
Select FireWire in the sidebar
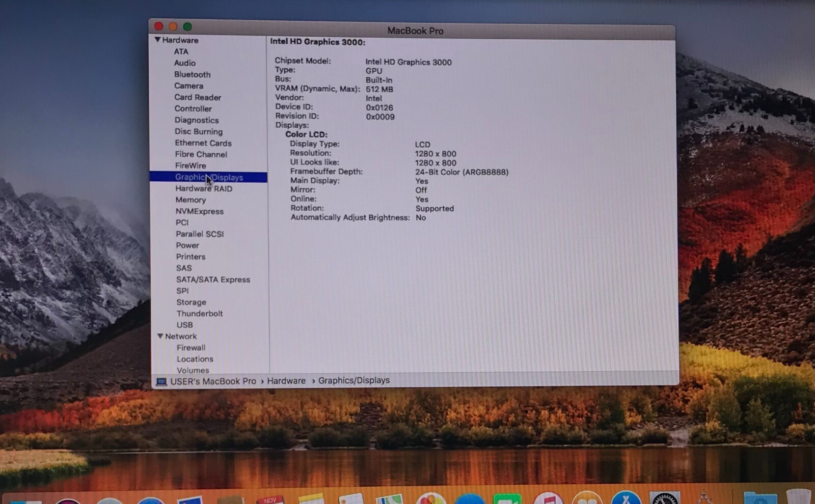point(191,165)
